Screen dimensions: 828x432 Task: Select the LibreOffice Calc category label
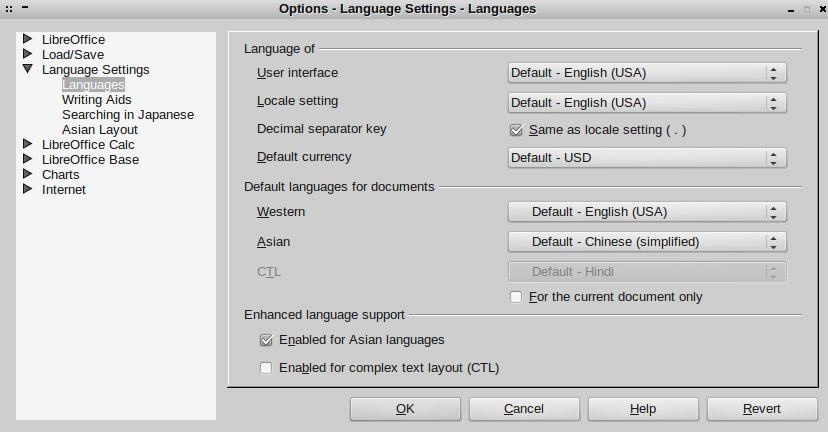[88, 145]
